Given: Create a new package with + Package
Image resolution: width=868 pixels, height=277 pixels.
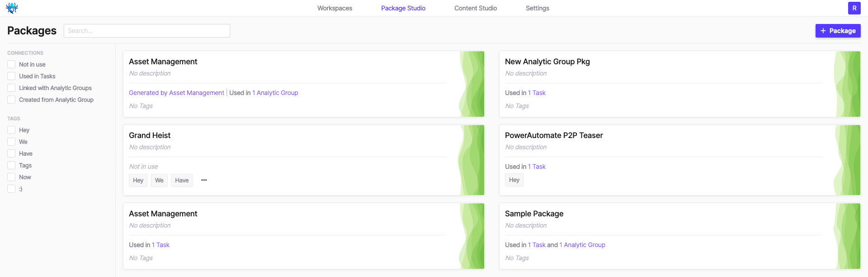Looking at the screenshot, I should click(x=838, y=31).
